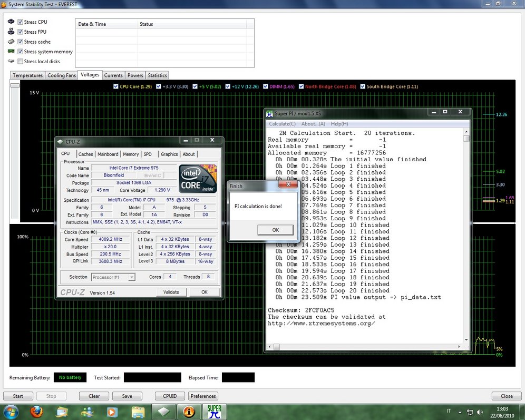Show hidden tray icons arrow
The image size is (525, 420).
pos(460,412)
